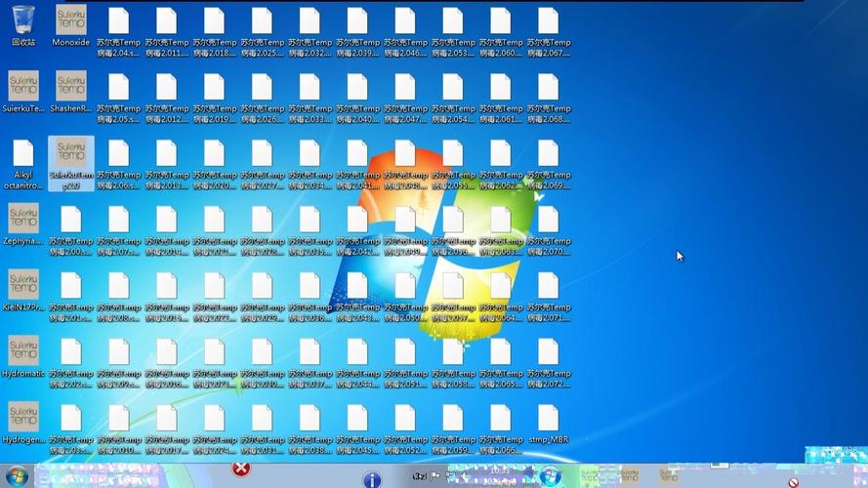Select file 苏尔壳Temp病毒2.053...

(453, 32)
